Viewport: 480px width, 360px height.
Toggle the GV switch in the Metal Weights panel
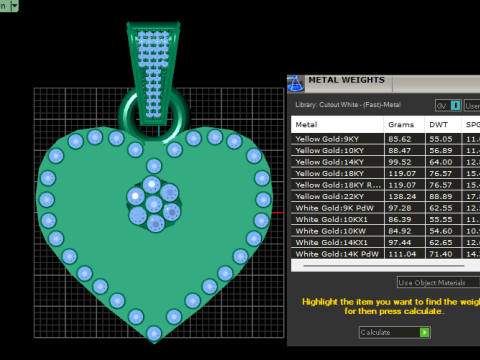448,106
